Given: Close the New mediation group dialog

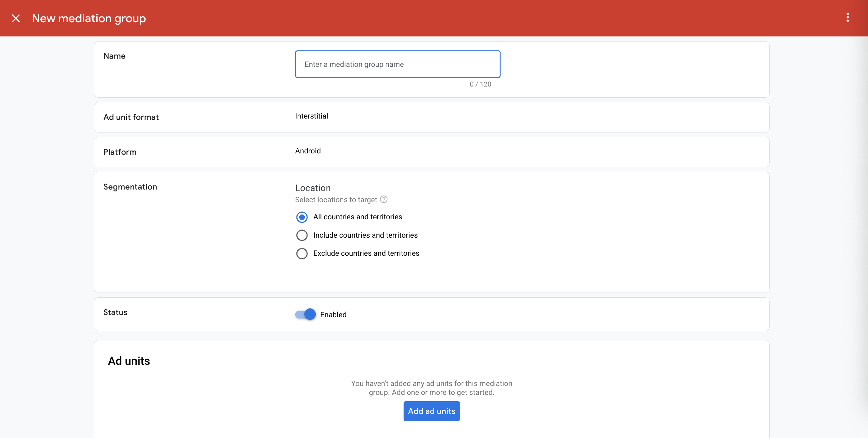Looking at the screenshot, I should pos(16,18).
